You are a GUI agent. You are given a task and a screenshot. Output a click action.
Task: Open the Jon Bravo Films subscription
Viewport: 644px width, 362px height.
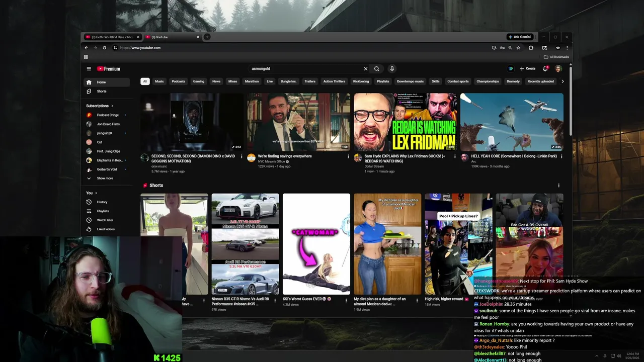pos(108,124)
